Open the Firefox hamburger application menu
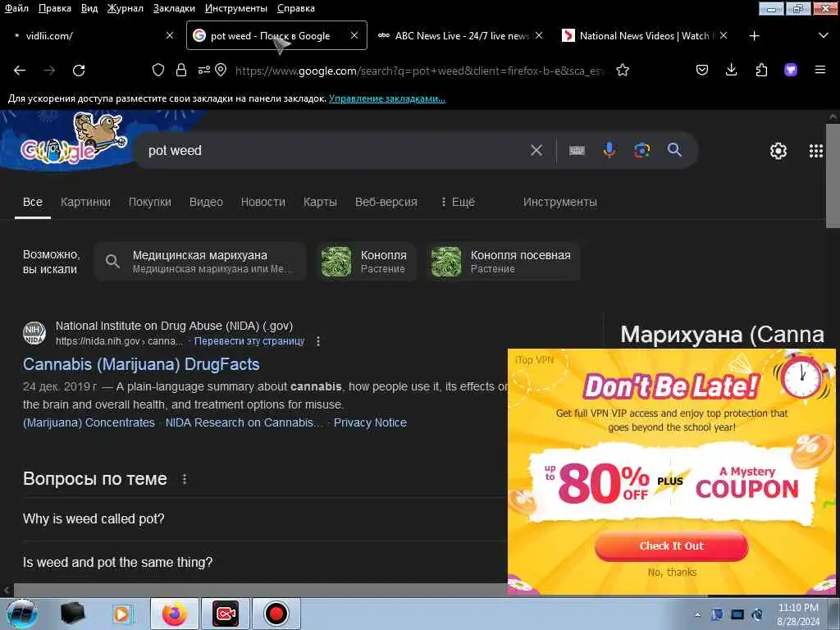Screen dimensions: 840x630 [820, 71]
